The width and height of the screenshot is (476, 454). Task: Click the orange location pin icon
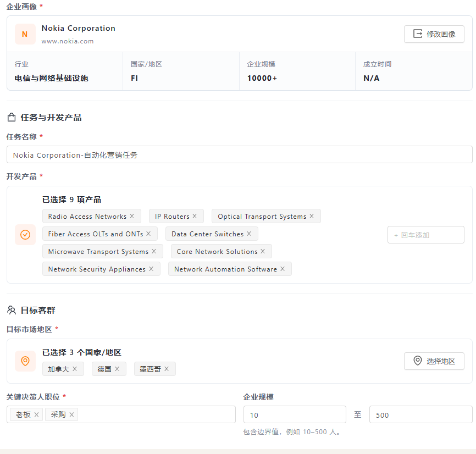25,361
